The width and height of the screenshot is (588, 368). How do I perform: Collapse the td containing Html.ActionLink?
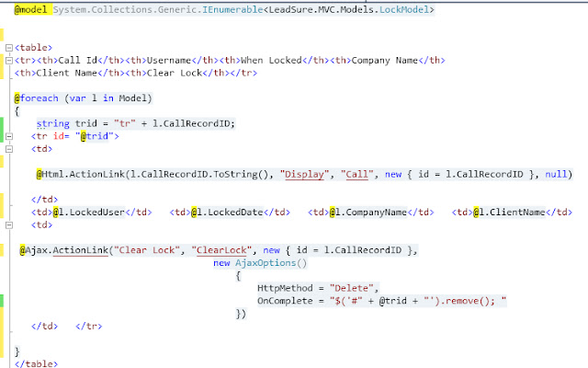coord(9,149)
